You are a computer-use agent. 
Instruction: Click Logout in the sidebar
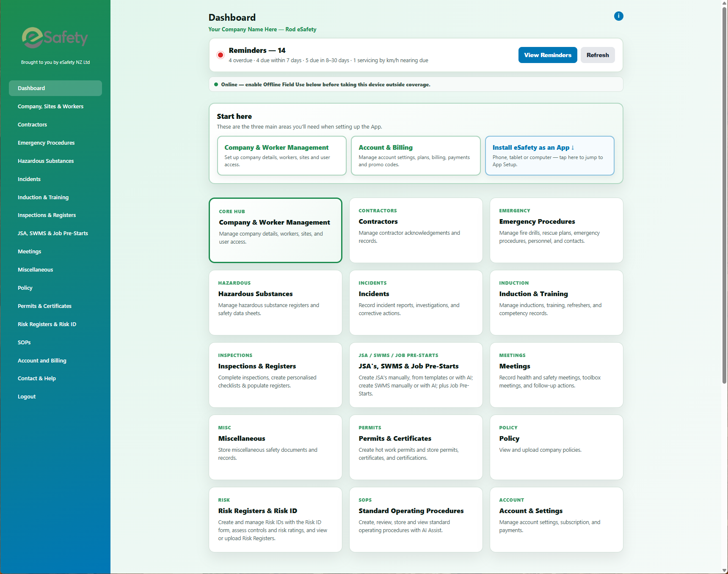(55, 396)
